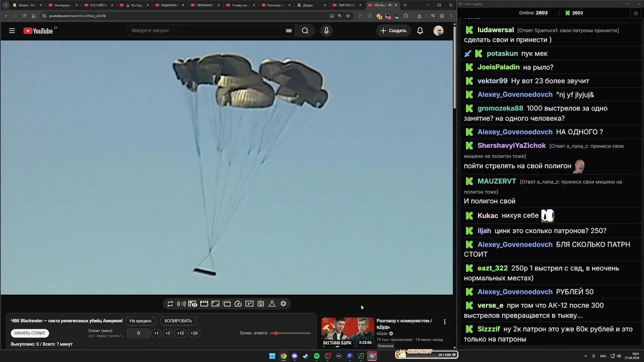Add +10 minutes to the split
The image size is (644, 362).
pos(180,333)
